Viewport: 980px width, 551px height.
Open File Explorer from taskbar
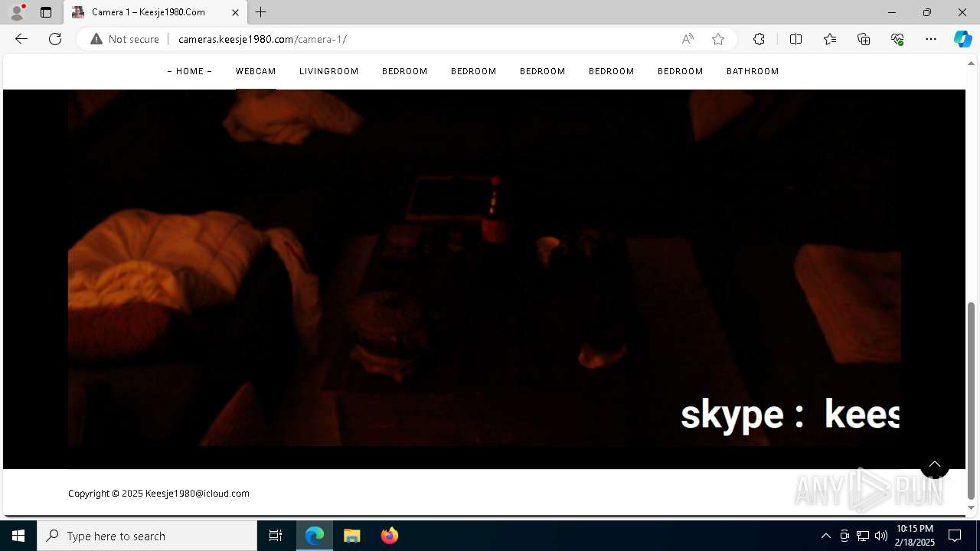pos(352,536)
